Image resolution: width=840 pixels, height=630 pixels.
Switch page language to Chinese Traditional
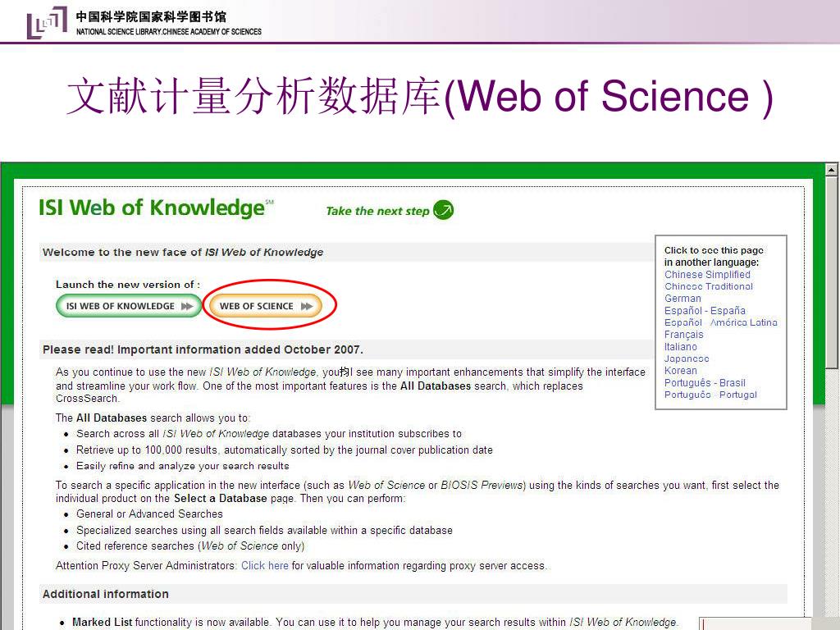(708, 286)
